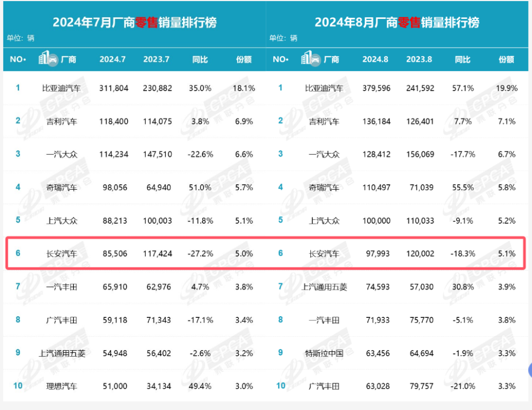Click the -27.2% cell
The width and height of the screenshot is (532, 410).
201,254
